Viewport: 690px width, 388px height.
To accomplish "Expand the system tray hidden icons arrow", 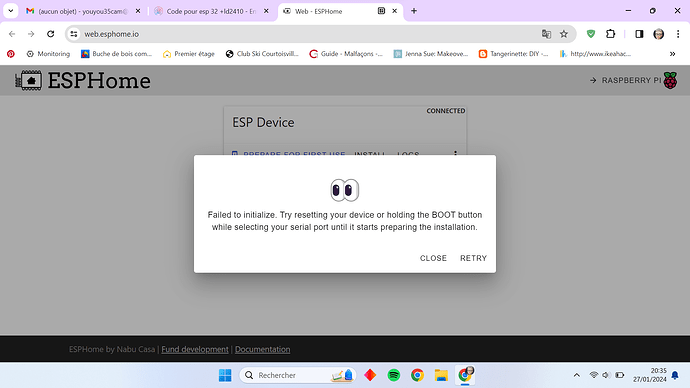I will [576, 375].
